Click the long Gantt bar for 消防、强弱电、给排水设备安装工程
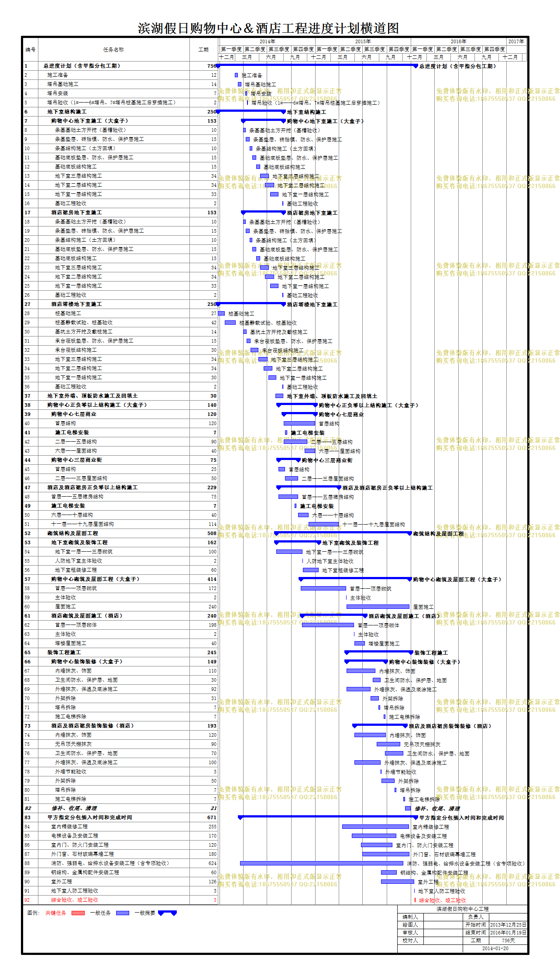The height and width of the screenshot is (975, 560). 322,863
